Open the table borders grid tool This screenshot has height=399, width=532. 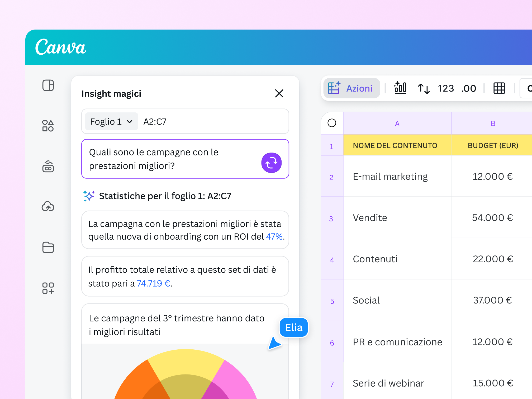click(499, 88)
